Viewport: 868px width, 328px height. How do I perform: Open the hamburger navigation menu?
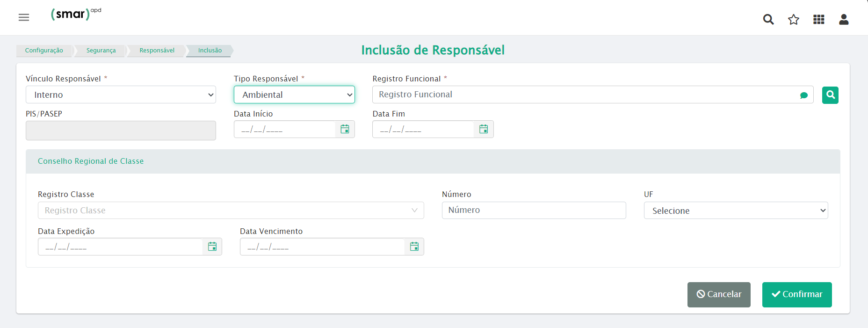(x=24, y=17)
